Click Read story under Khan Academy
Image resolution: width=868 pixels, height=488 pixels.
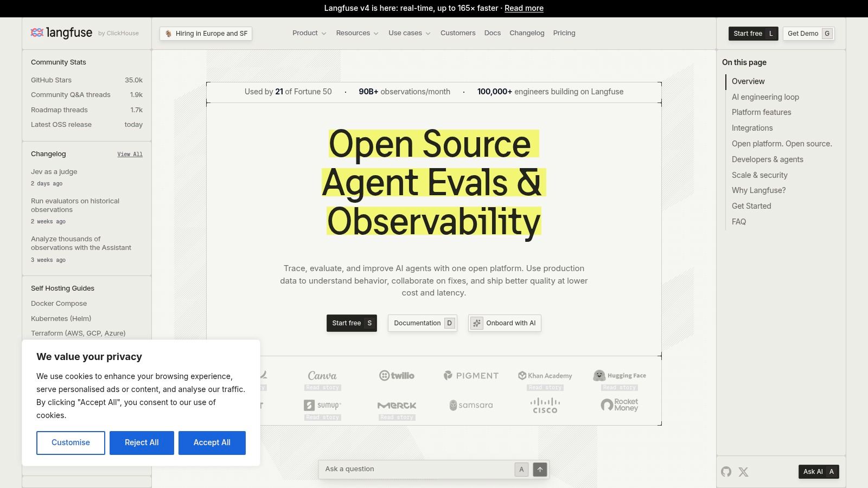coord(545,388)
